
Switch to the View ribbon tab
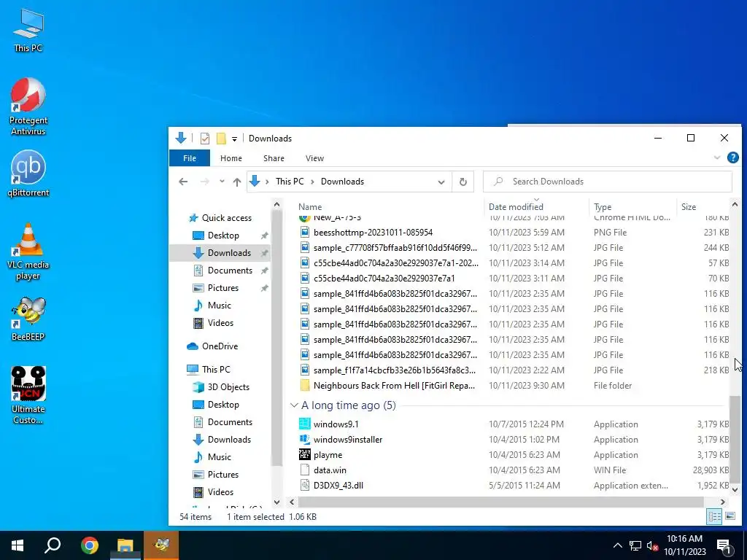314,158
